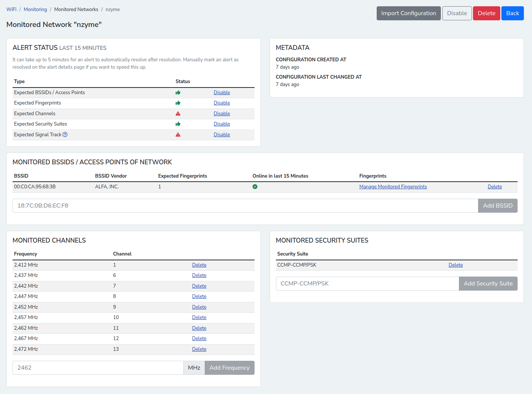Delete the 2,472 MHz channel 13 row
The image size is (532, 394).
(x=199, y=349)
